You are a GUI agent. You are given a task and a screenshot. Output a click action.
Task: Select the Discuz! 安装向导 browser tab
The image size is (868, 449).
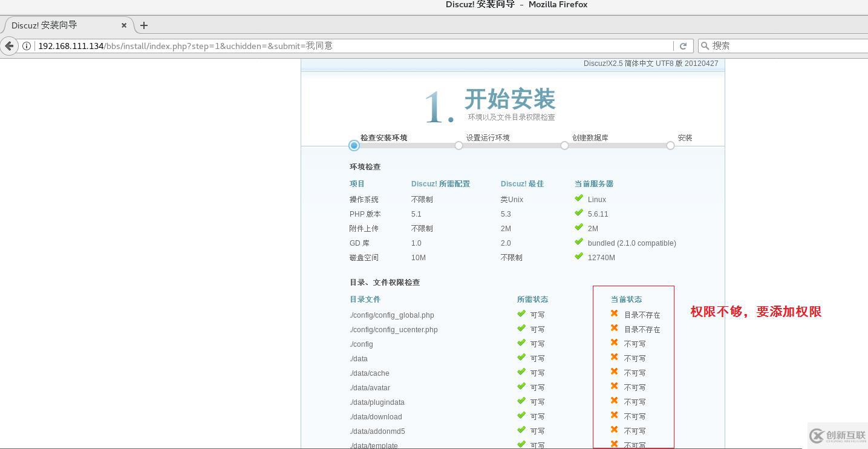65,25
